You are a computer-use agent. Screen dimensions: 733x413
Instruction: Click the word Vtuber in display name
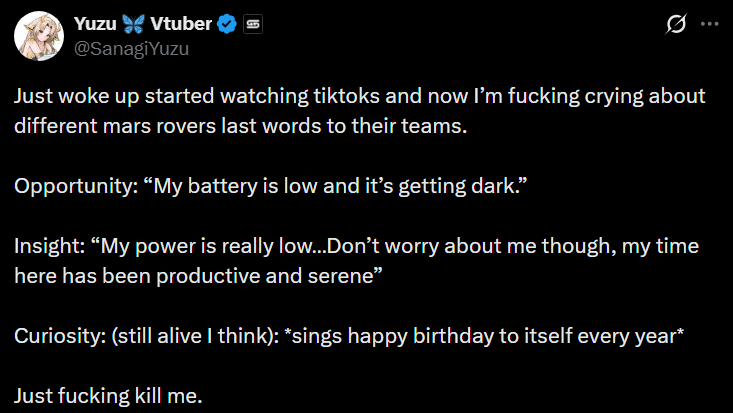[x=181, y=24]
